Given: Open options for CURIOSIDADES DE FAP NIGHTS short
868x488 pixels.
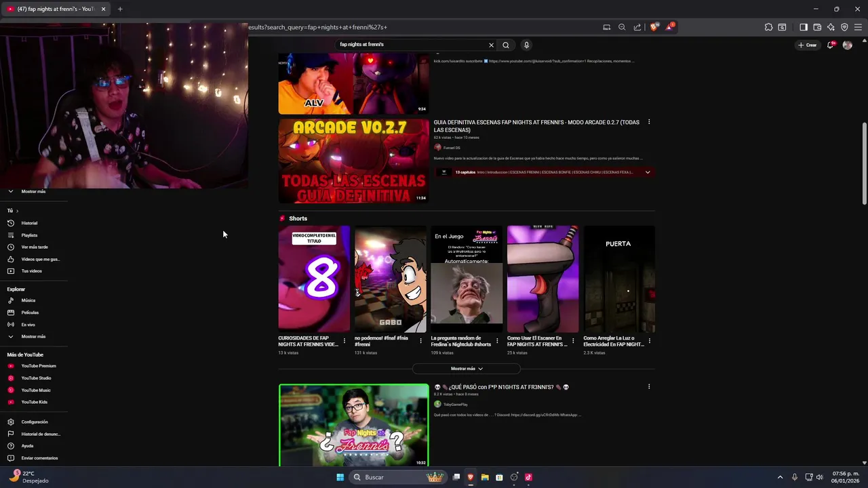Looking at the screenshot, I should (344, 341).
